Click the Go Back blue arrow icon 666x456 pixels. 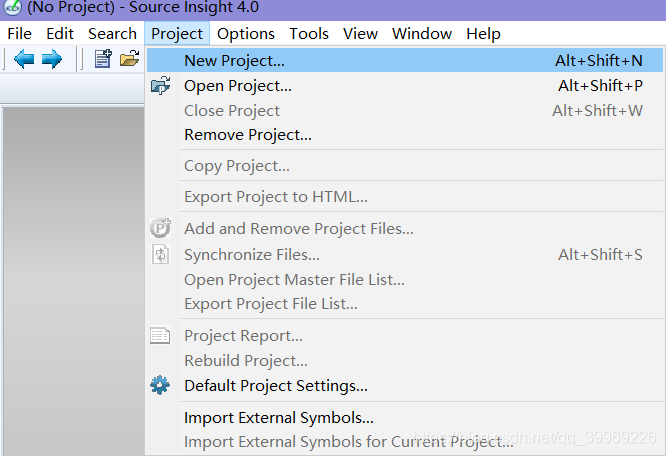(24, 59)
